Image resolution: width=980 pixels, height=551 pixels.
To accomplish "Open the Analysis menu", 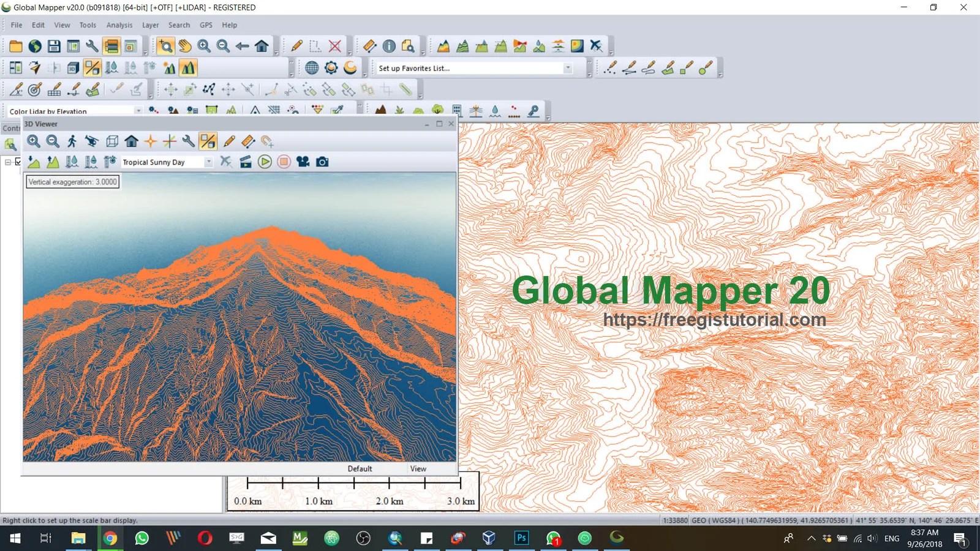I will point(119,25).
